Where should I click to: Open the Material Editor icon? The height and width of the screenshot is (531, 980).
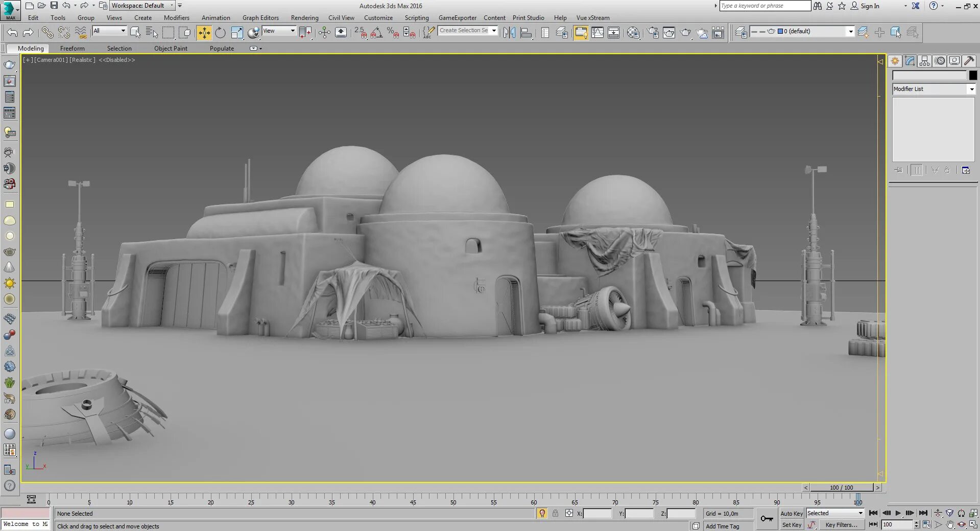click(633, 33)
